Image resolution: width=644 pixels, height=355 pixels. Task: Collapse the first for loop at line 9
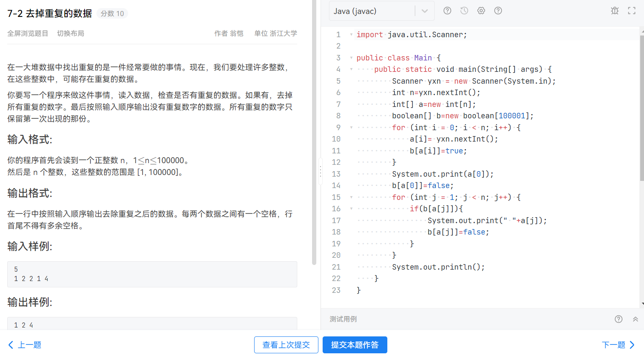tap(351, 128)
